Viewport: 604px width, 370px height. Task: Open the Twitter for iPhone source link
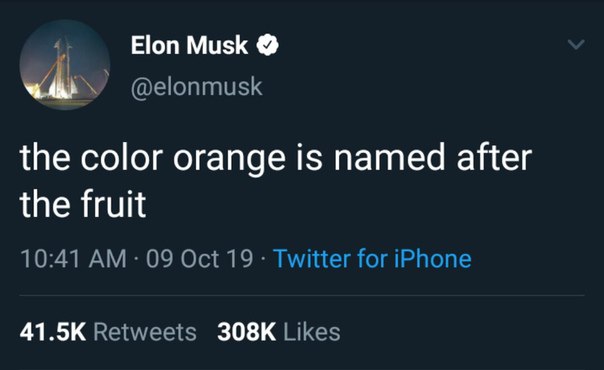coord(372,258)
